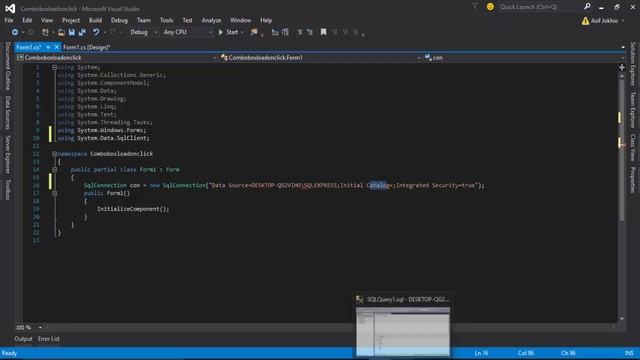Open the Any CPU platform dropdown
This screenshot has height=360, width=640.
188,32
